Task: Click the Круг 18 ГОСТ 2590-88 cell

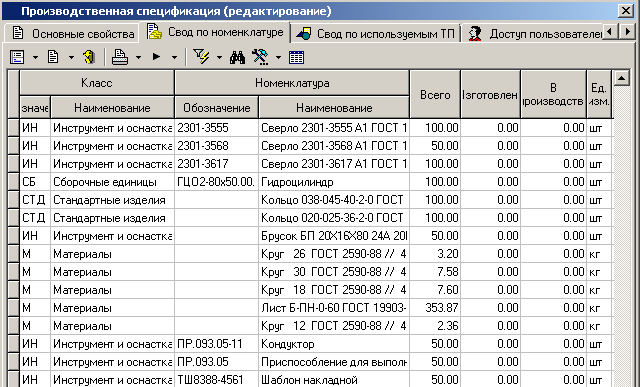Action: [334, 290]
